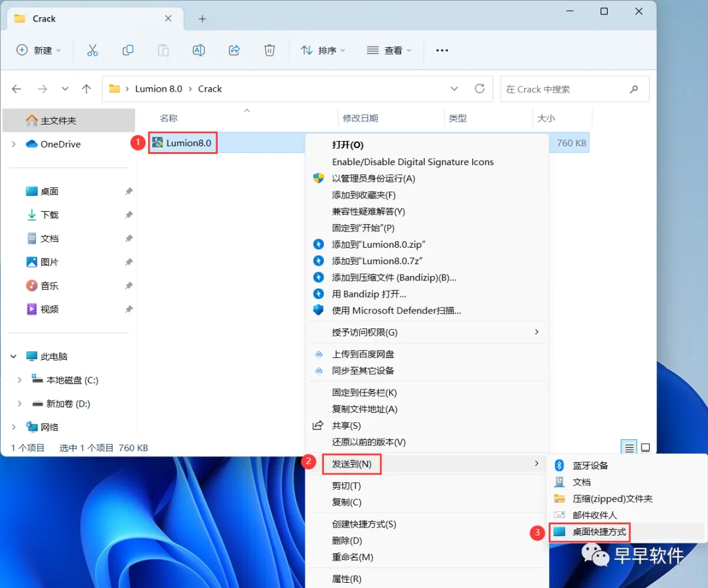Select 压缩(zipped)文件夹 option
This screenshot has width=708, height=588.
627,499
